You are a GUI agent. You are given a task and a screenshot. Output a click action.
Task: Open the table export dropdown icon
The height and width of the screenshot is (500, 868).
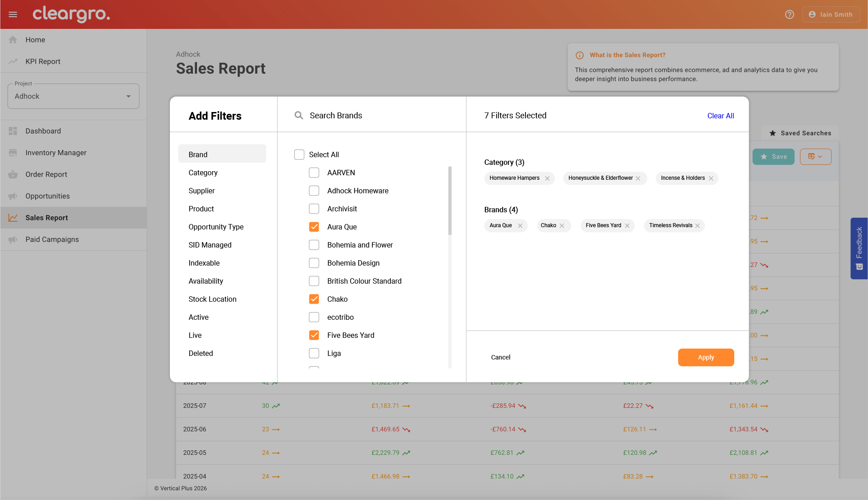point(815,157)
